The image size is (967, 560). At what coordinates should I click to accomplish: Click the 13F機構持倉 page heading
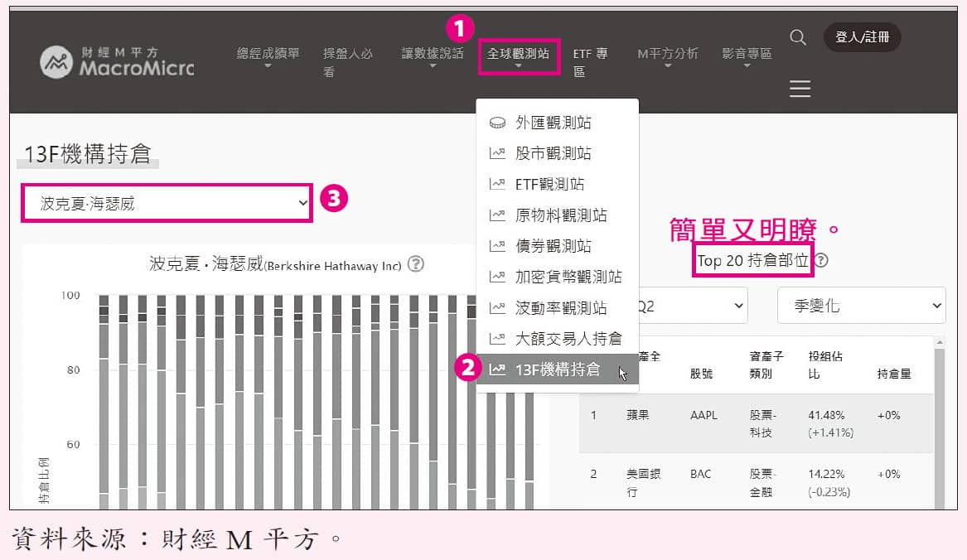point(87,153)
